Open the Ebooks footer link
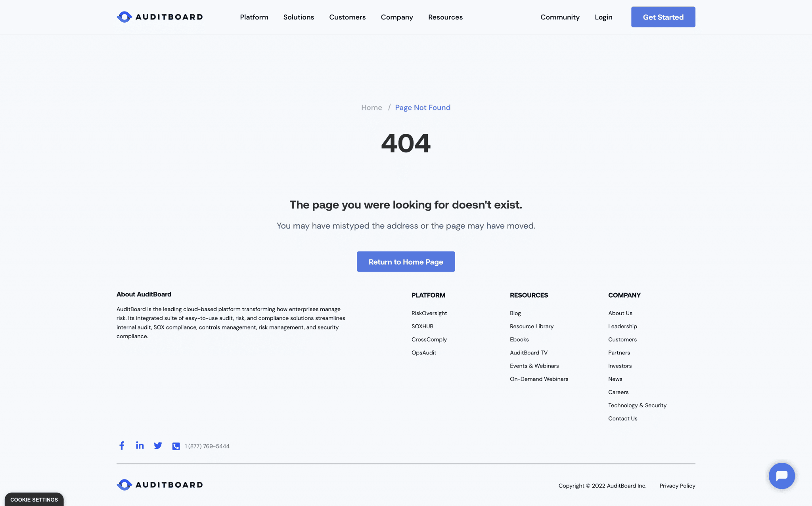 (519, 339)
